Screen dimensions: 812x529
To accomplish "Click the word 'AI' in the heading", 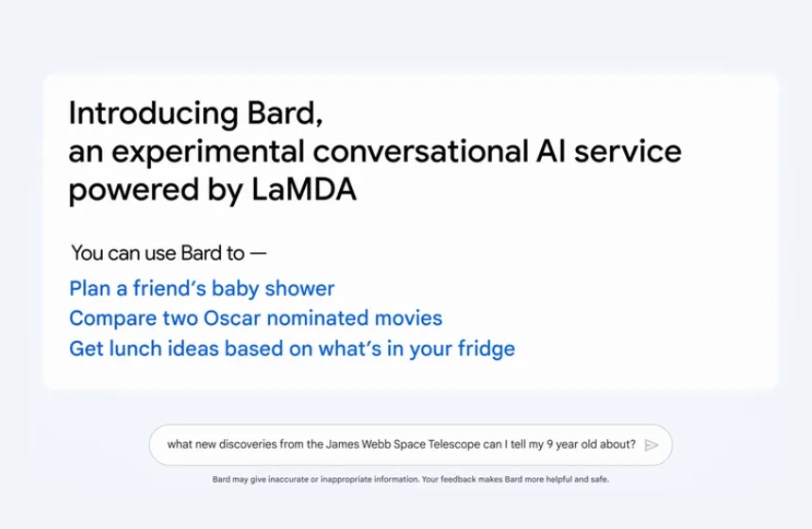I will (x=551, y=151).
